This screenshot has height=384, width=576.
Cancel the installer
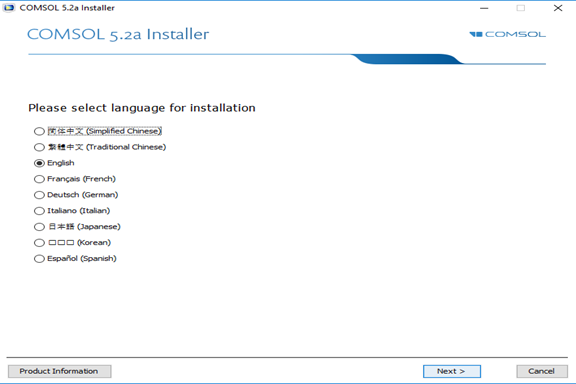click(542, 371)
